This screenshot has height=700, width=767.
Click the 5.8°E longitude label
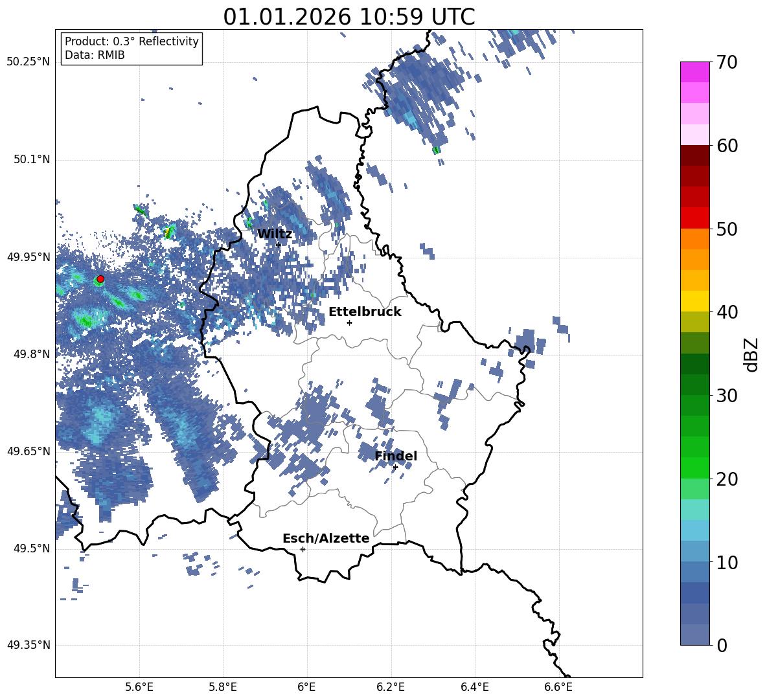click(x=223, y=687)
